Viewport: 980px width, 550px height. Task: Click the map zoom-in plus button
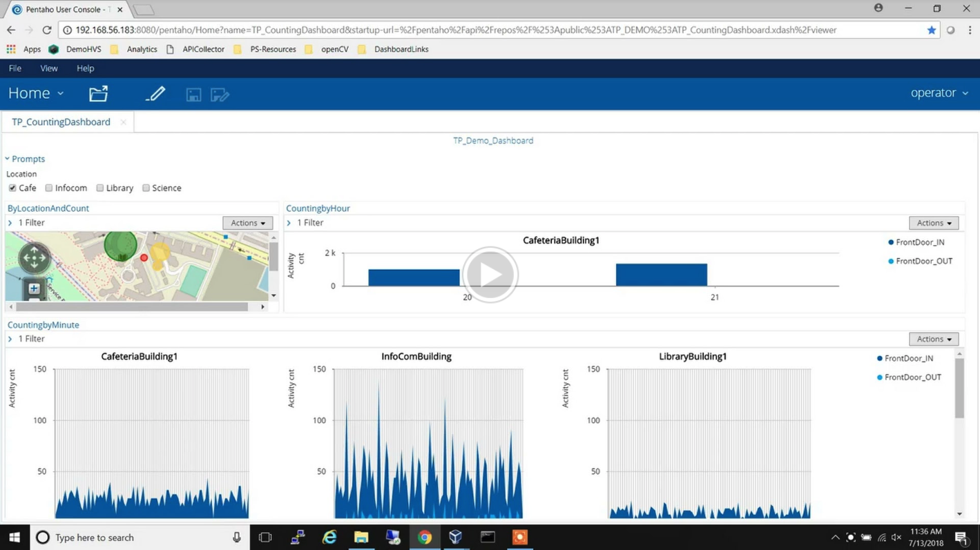(x=34, y=288)
